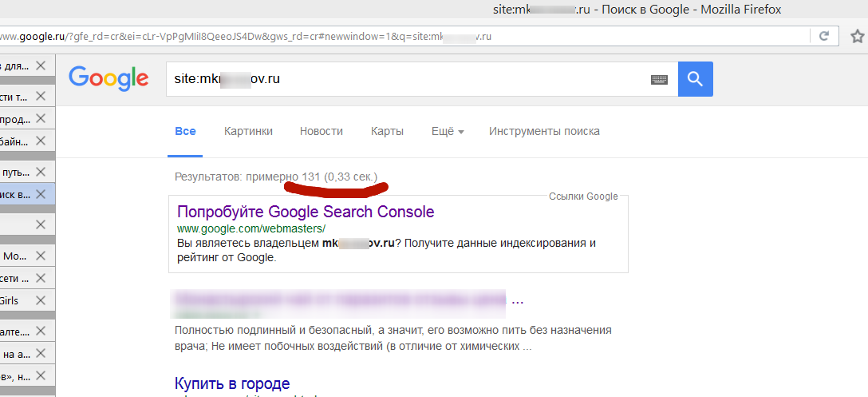Focus the Firefox address bar
The width and height of the screenshot is (868, 397).
403,37
